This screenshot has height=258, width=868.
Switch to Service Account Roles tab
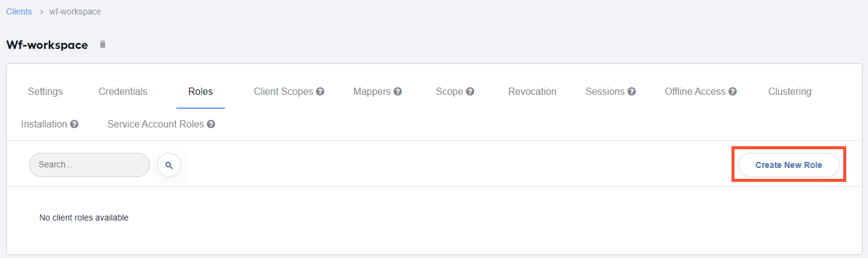point(156,124)
